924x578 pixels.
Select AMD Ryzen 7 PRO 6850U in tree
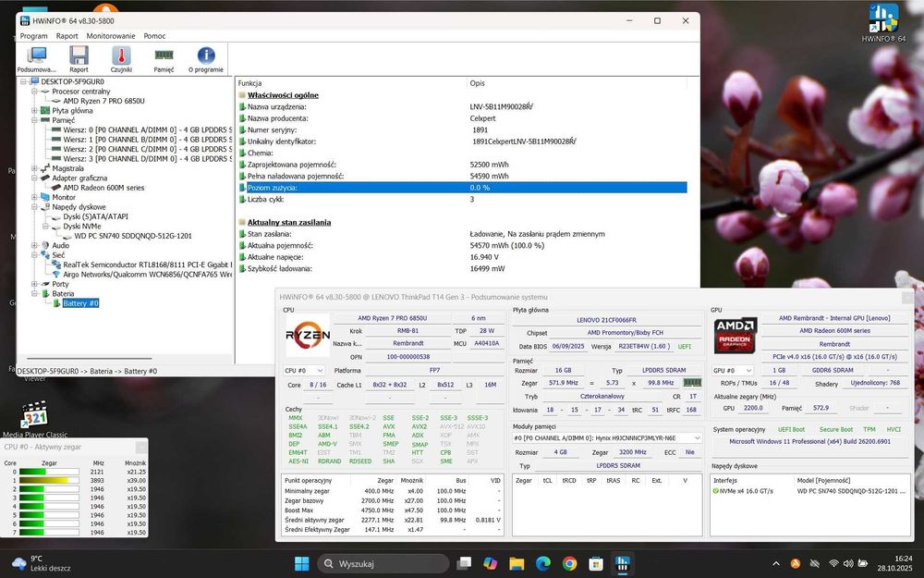pos(103,101)
